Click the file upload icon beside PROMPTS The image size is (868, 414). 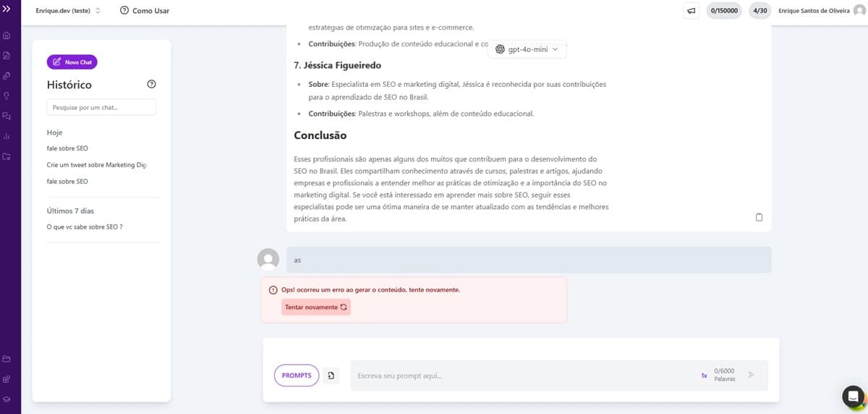click(x=331, y=376)
